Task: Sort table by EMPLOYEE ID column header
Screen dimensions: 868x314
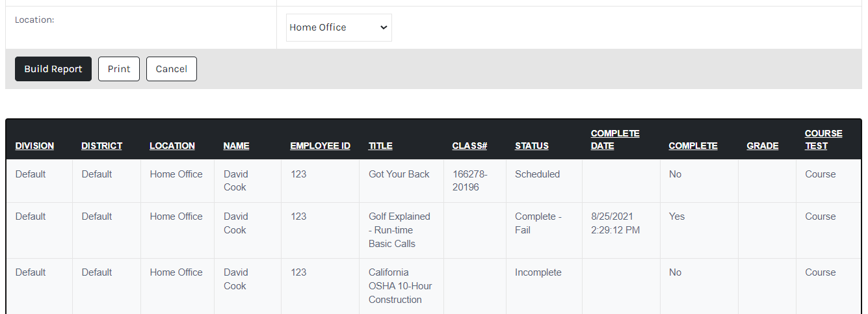Action: coord(320,146)
